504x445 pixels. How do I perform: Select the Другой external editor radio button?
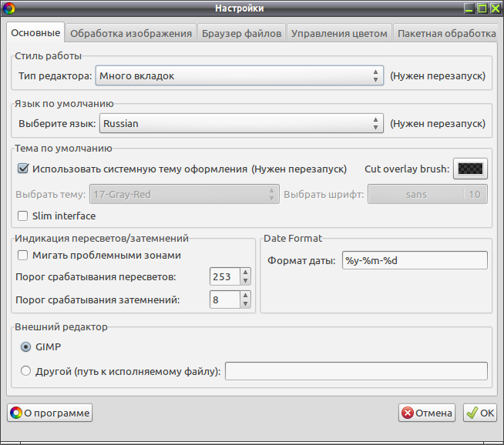[25, 371]
